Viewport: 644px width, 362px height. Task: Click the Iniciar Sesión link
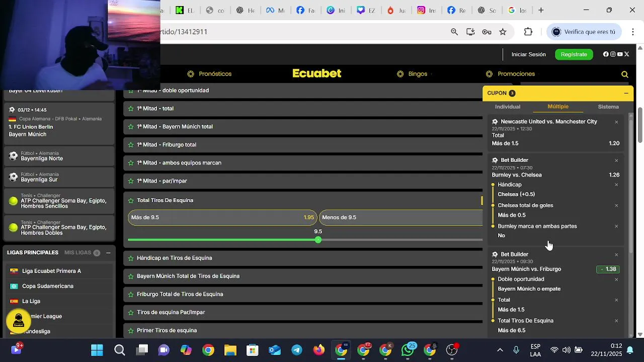tap(528, 54)
